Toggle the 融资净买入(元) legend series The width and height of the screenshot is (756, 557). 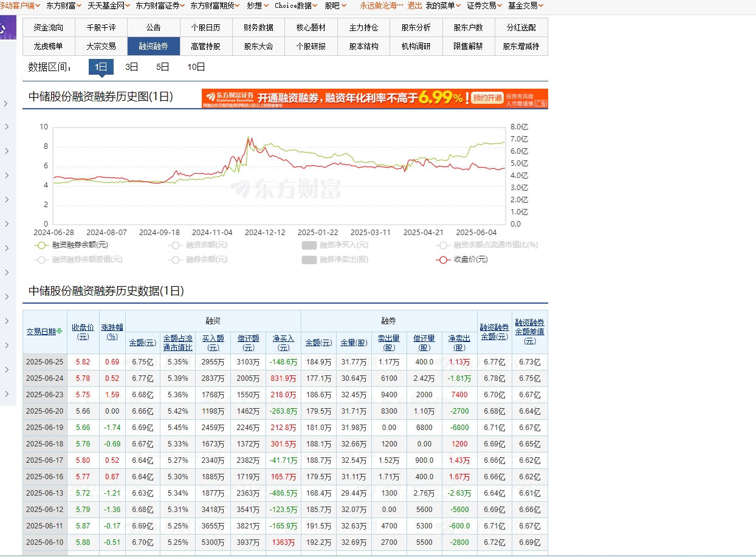(335, 245)
